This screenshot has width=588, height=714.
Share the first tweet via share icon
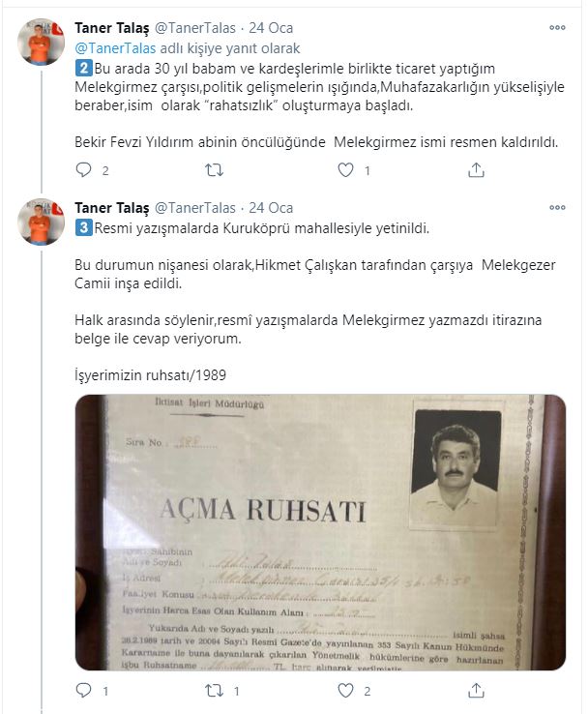click(x=476, y=170)
